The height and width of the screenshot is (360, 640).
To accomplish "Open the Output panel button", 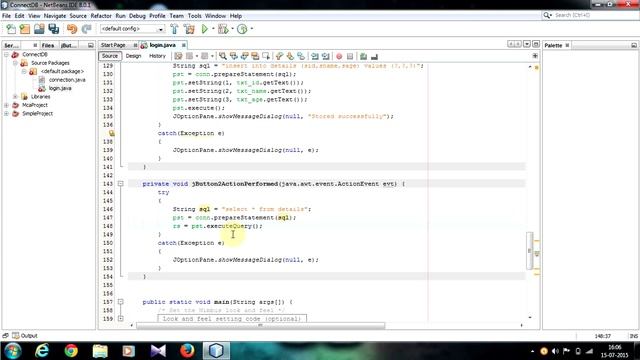I will click(25, 336).
